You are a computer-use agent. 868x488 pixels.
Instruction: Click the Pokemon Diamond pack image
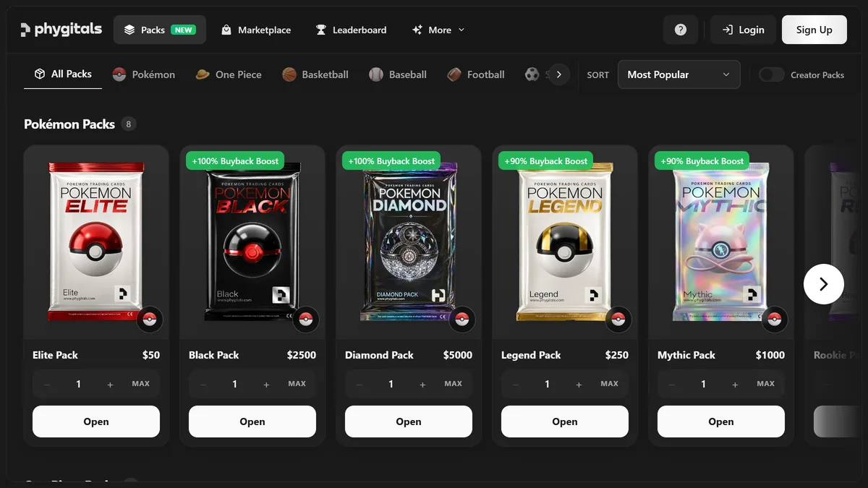(x=409, y=242)
